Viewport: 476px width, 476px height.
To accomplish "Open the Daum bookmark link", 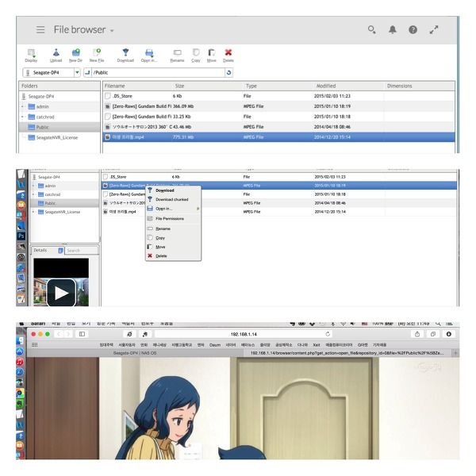I will [215, 345].
